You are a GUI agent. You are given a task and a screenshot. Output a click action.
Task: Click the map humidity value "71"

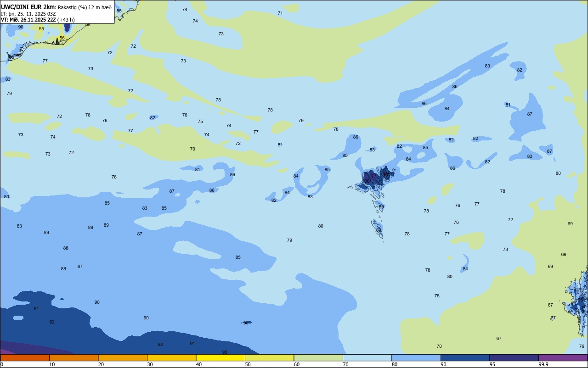coord(280,13)
